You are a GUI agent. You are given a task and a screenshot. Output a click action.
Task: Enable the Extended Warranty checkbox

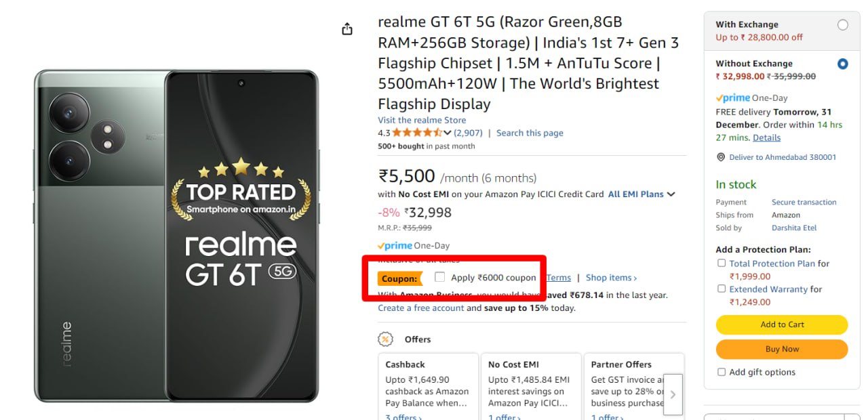722,289
